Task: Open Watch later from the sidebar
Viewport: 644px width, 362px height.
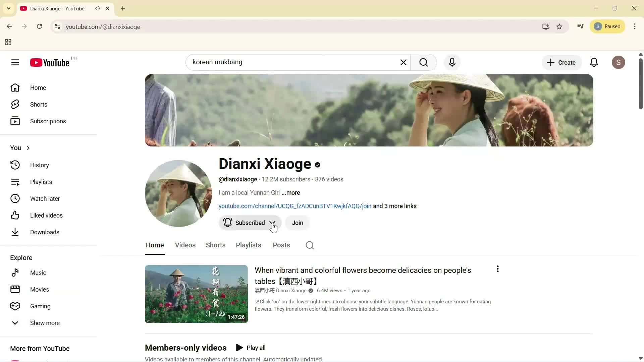Action: 45,198
